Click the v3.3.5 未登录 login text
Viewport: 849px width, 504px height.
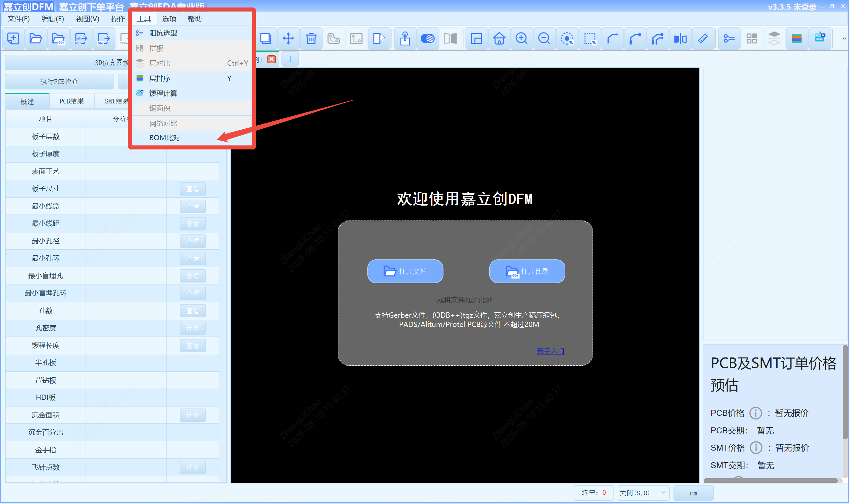tap(792, 7)
